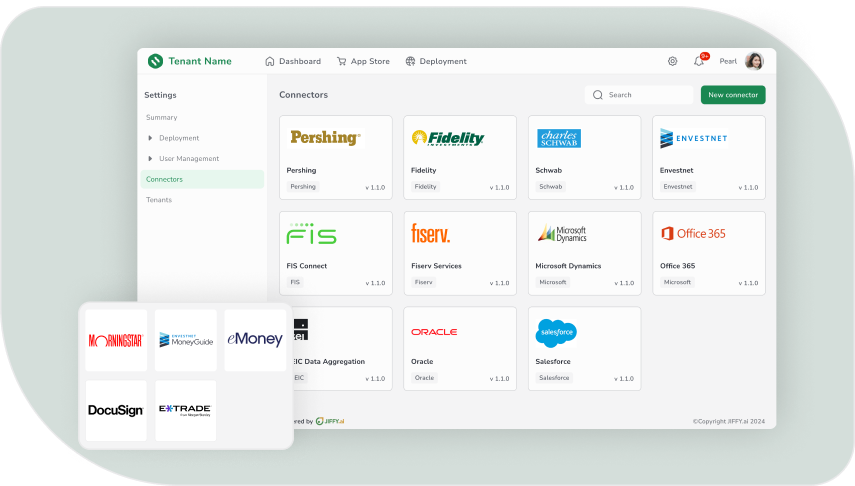This screenshot has height=486, width=855.
Task: Click Microsoft tag on Microsoft Dynamics card
Action: pos(552,282)
